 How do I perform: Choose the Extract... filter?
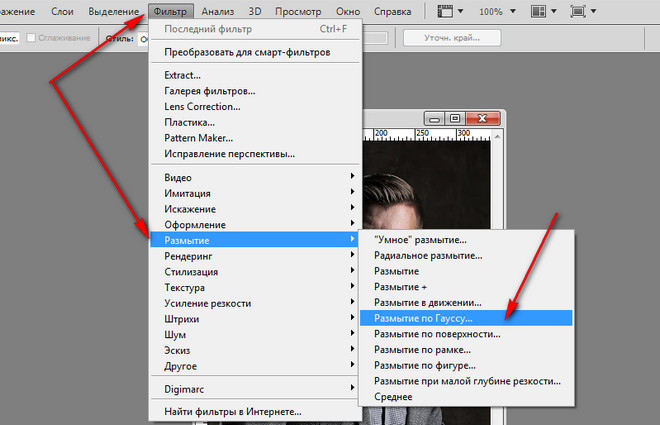click(x=255, y=75)
